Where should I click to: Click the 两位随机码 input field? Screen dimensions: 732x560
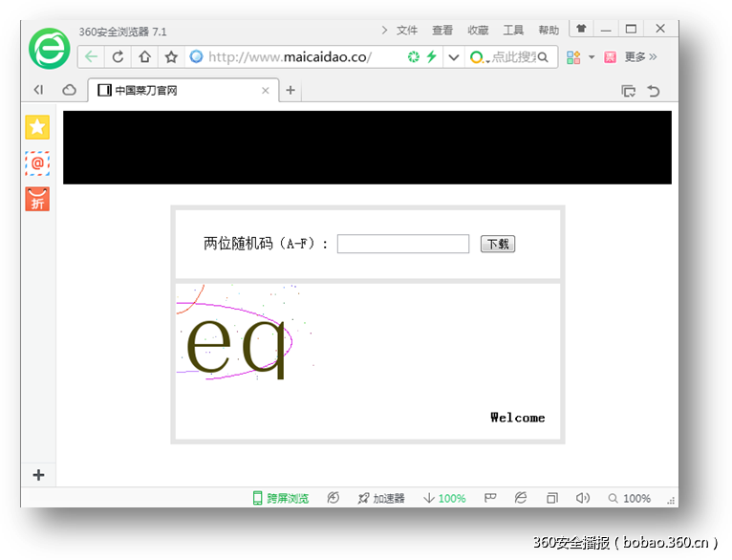click(x=402, y=244)
